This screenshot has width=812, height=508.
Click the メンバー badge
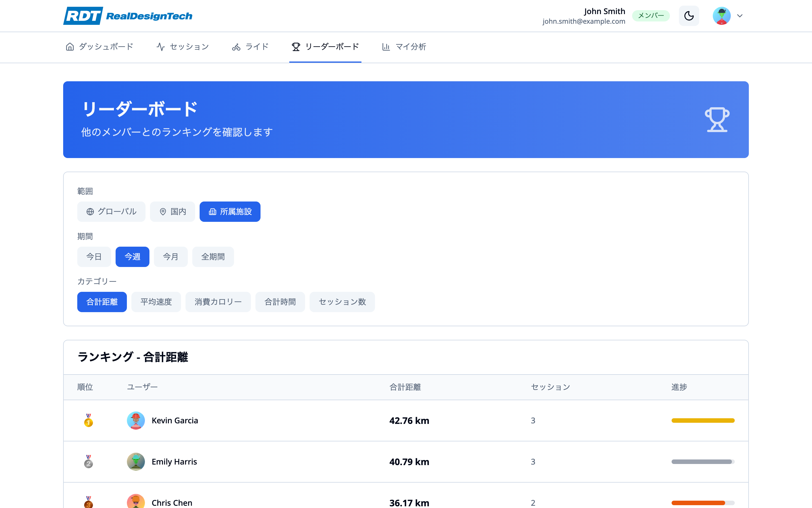click(651, 16)
